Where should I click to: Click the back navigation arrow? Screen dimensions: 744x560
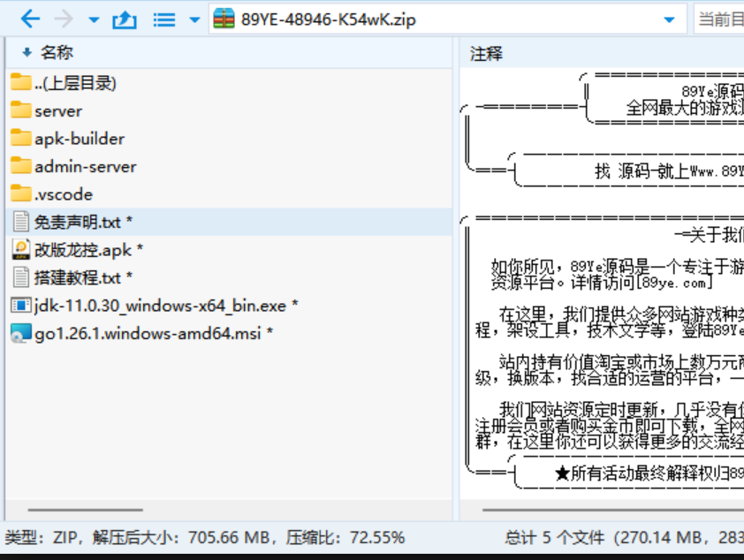30,19
